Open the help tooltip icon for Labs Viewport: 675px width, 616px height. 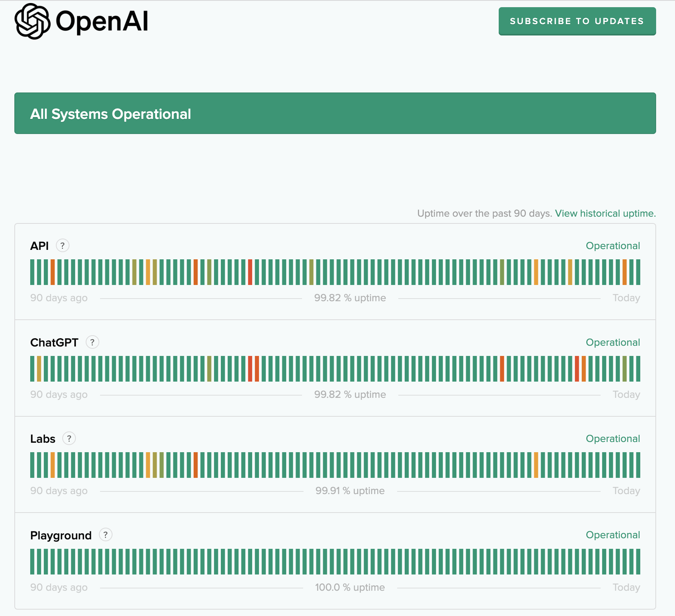69,439
